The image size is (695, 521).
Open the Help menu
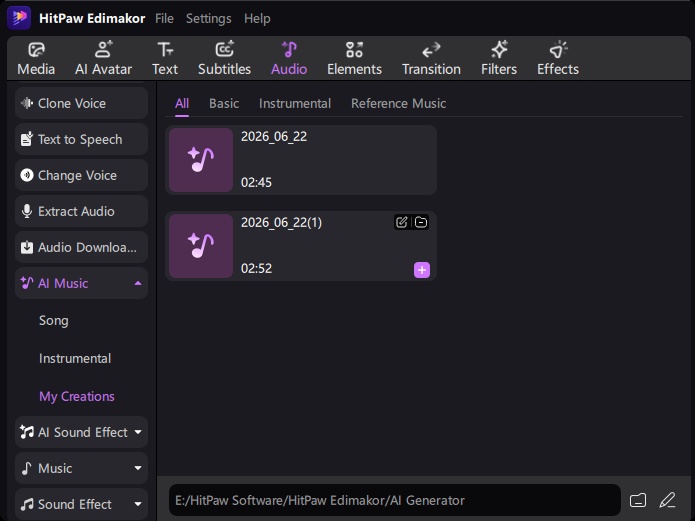click(x=257, y=18)
